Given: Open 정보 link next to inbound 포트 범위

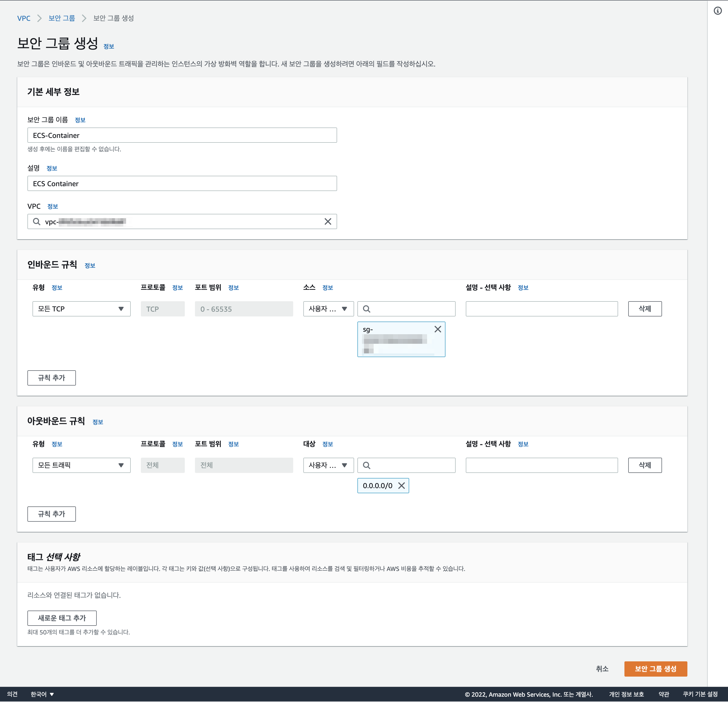Looking at the screenshot, I should 234,288.
